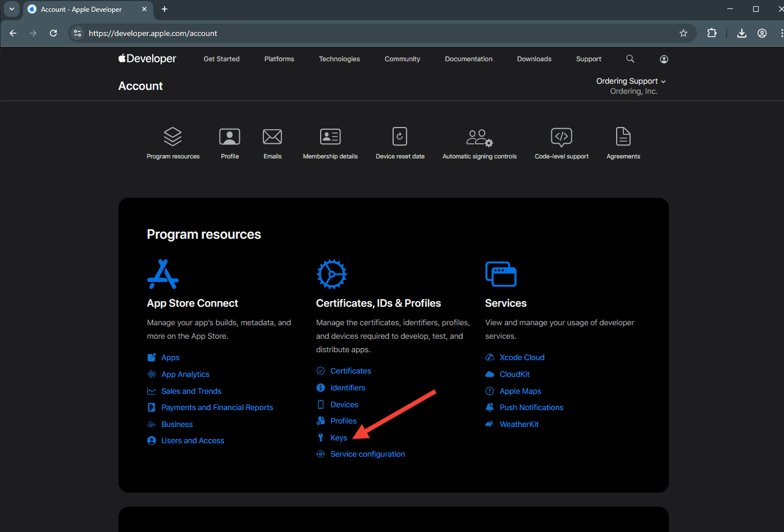Viewport: 784px width, 532px height.
Task: Go back to the previous page
Action: coord(13,33)
